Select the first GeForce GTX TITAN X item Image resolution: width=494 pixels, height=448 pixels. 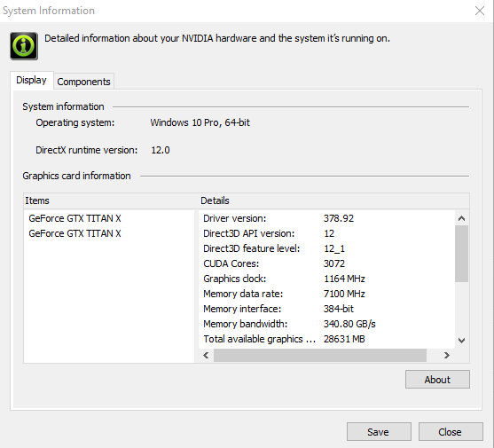tap(74, 218)
